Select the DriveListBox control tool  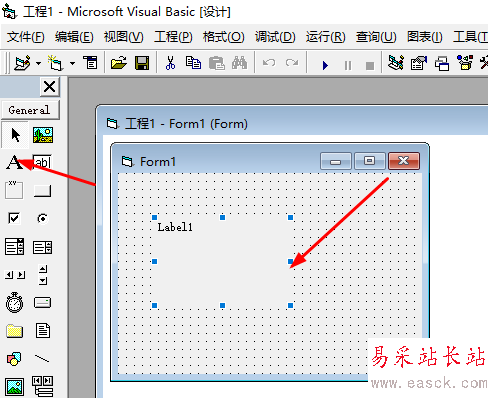point(42,302)
